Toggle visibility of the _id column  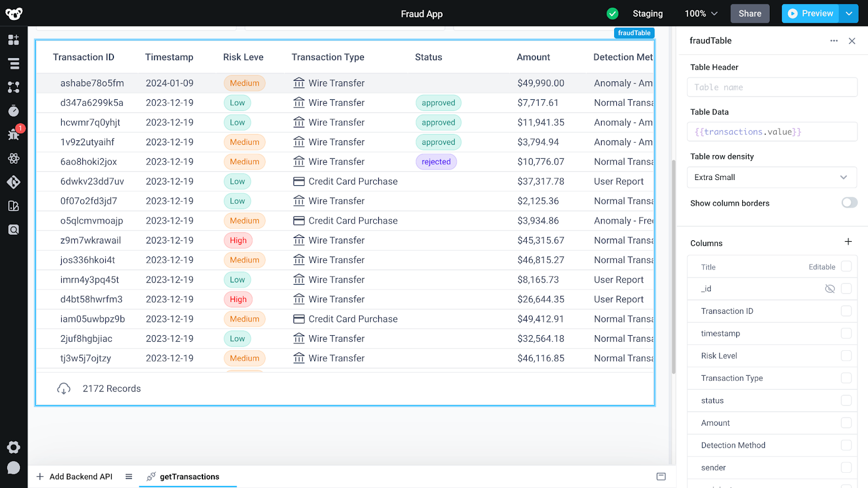(829, 288)
